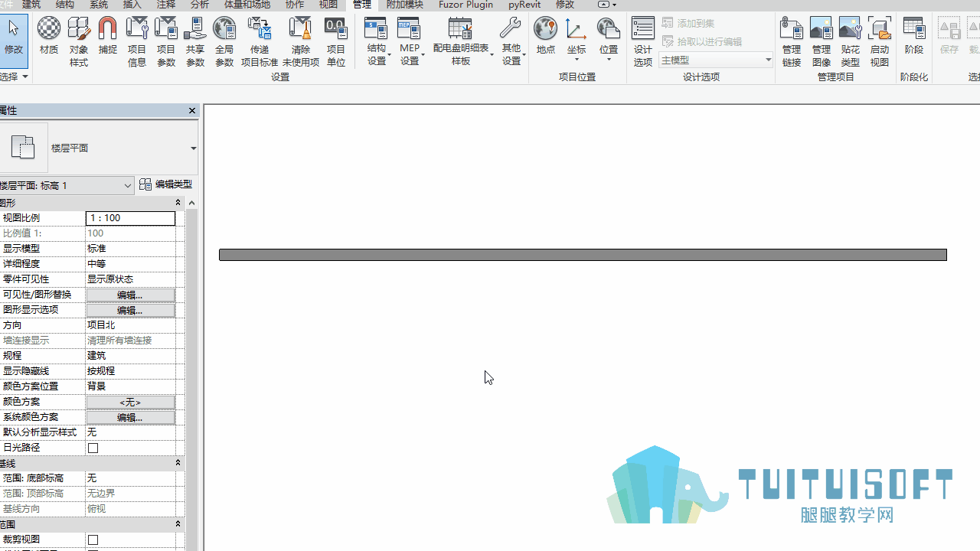Click 图形显示选项 编辑 button
Viewport: 980px width, 551px height.
[130, 310]
